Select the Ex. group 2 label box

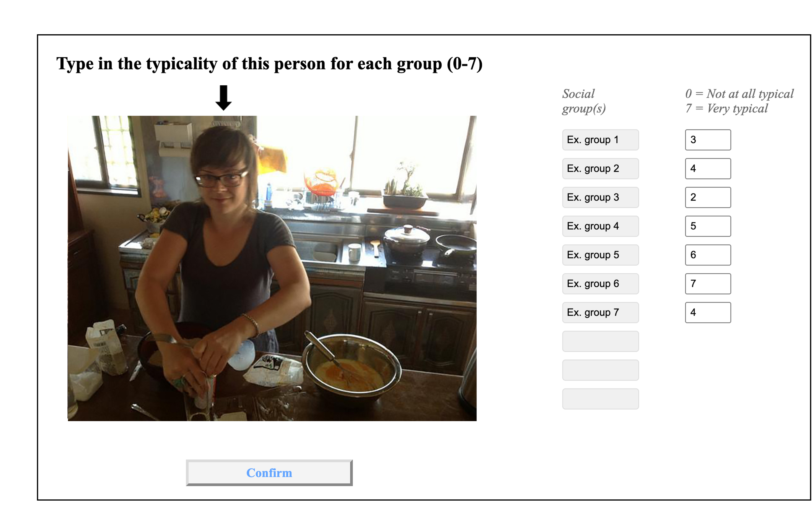[x=600, y=168]
